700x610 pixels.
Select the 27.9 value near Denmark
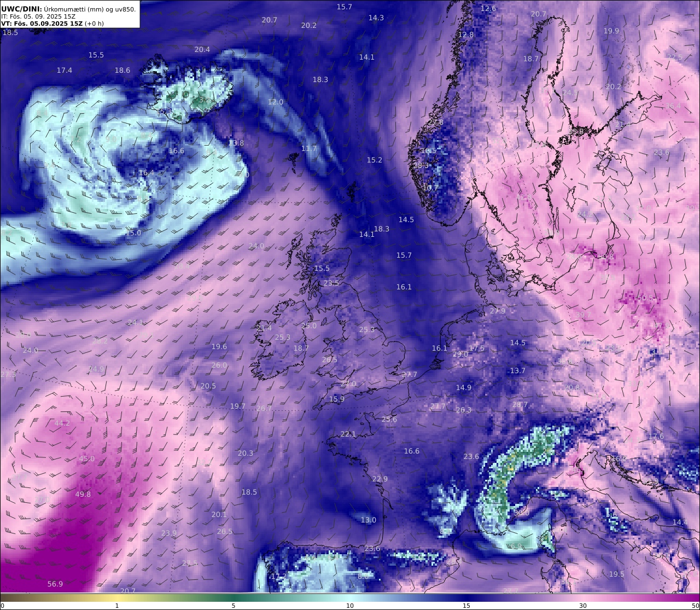tap(498, 311)
